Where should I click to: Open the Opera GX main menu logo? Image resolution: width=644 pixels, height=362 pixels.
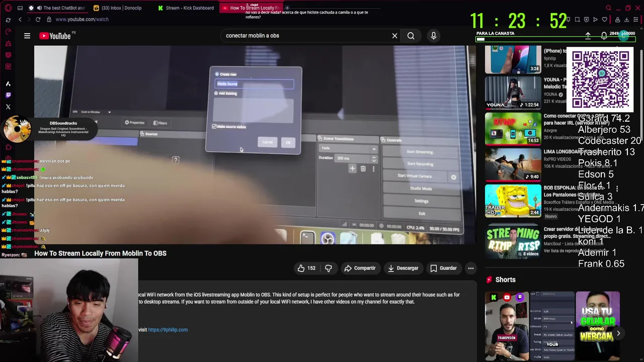click(x=8, y=8)
